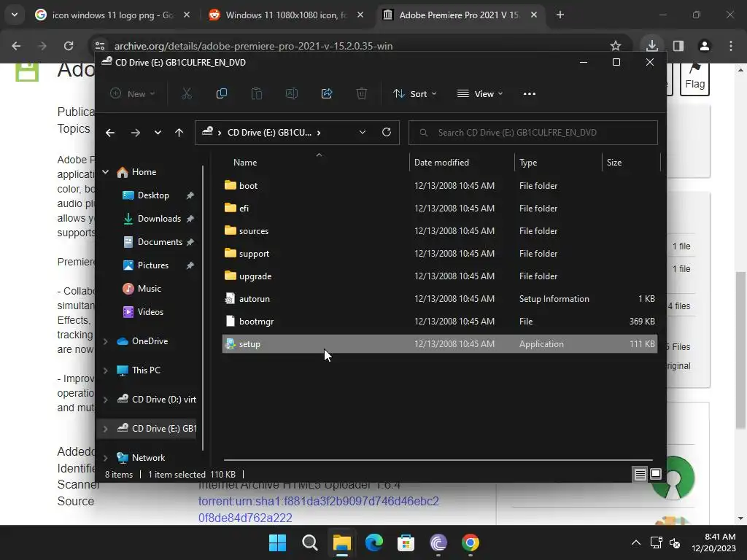The width and height of the screenshot is (747, 560).
Task: Switch to large thumbnails view icon
Action: click(656, 474)
